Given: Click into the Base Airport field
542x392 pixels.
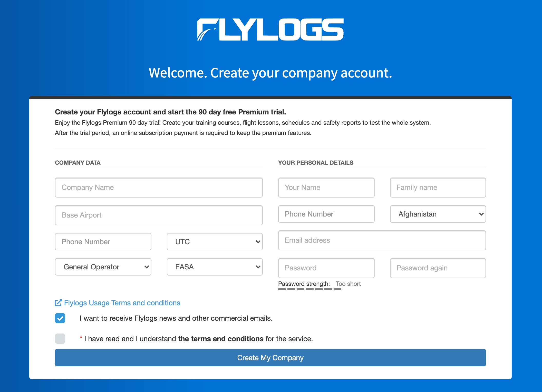Looking at the screenshot, I should [159, 215].
